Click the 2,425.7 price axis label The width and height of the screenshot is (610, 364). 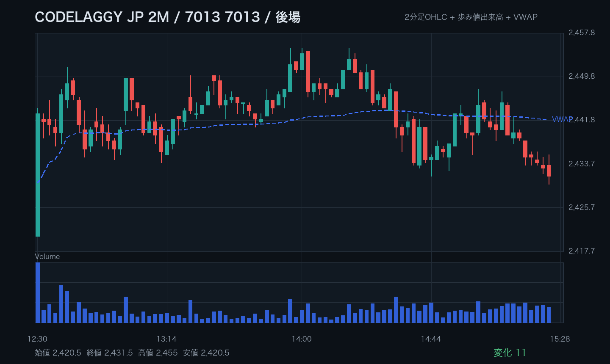pos(582,207)
